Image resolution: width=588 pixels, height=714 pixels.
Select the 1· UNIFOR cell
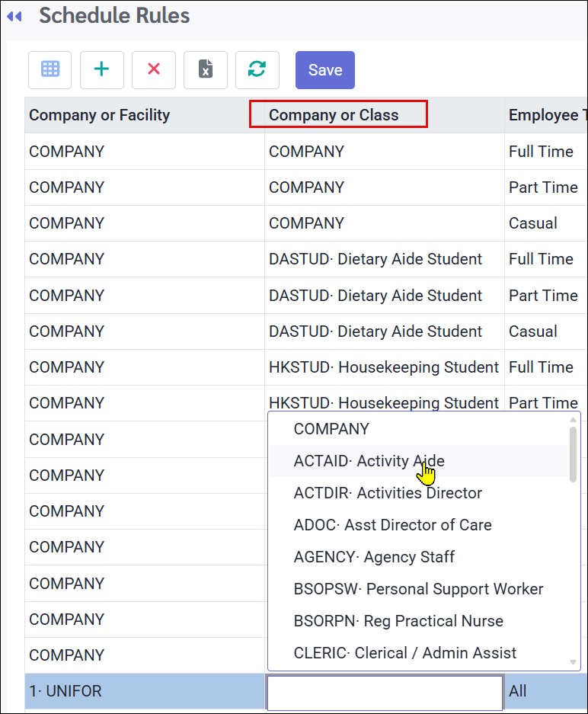pos(145,691)
